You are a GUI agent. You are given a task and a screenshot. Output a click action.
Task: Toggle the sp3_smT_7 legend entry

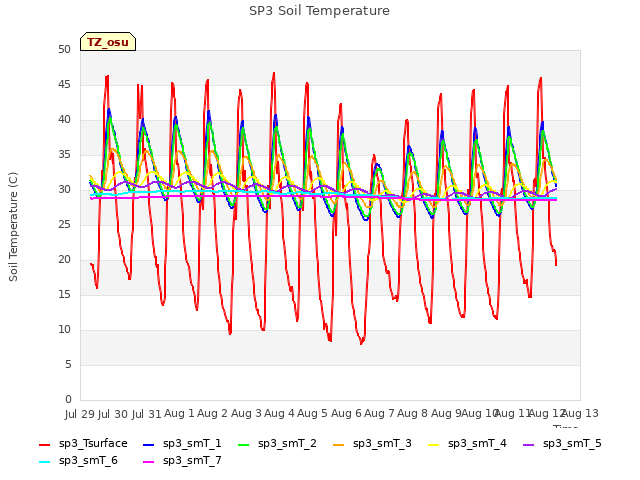coord(182,461)
